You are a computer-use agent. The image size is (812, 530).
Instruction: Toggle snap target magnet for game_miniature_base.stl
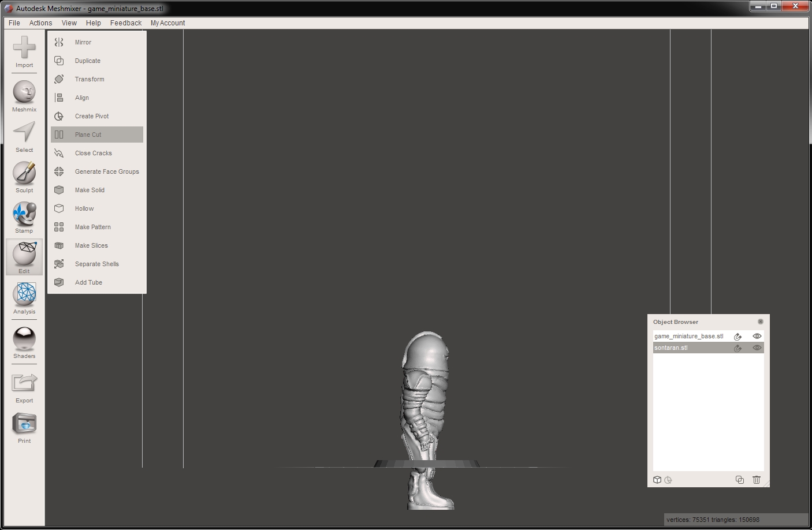737,337
